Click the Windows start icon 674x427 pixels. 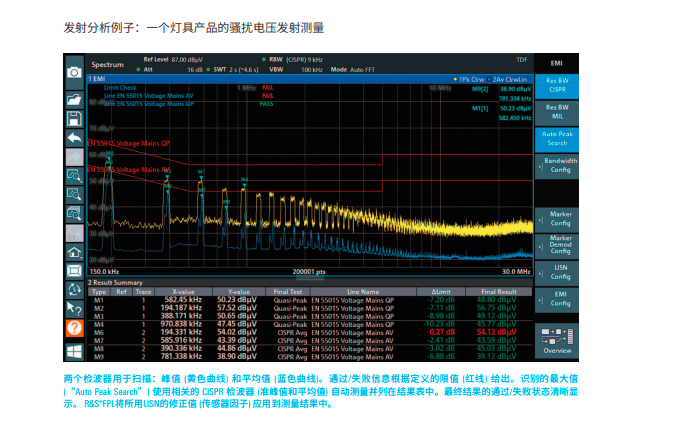74,351
